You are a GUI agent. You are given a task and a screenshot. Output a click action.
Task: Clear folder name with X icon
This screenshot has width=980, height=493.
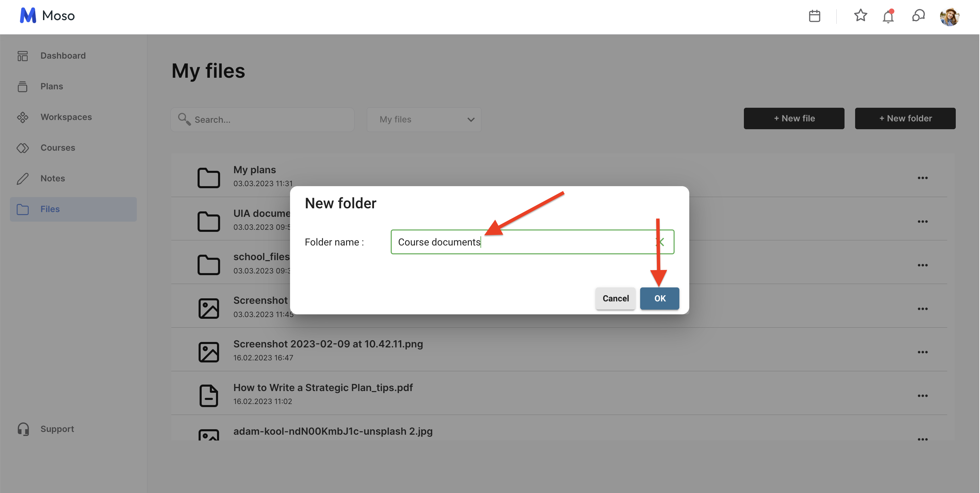(x=660, y=242)
